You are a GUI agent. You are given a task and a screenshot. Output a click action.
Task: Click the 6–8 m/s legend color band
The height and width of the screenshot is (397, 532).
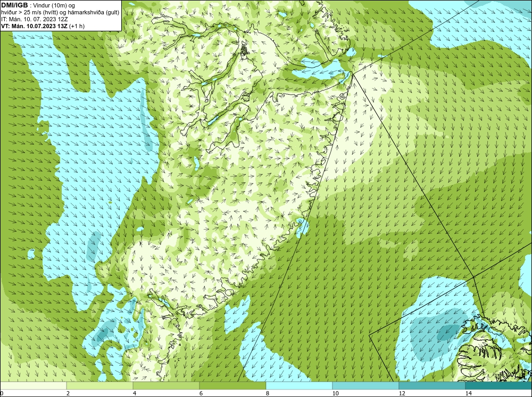tap(233, 386)
